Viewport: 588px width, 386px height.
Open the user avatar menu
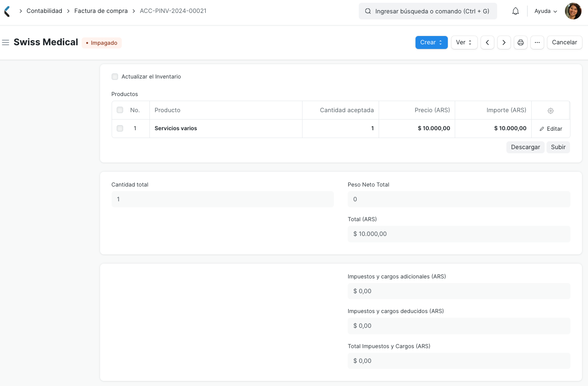pos(573,11)
